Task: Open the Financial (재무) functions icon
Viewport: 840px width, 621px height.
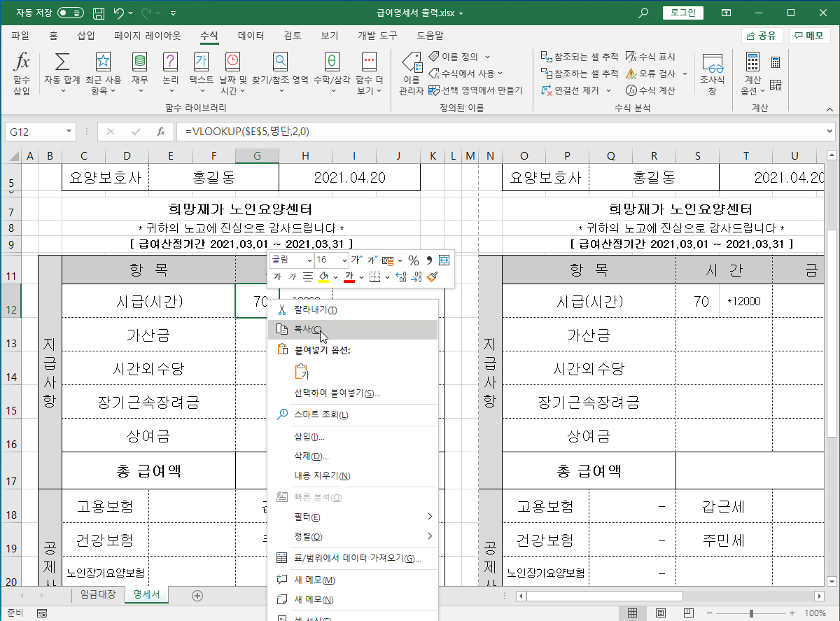Action: point(140,62)
